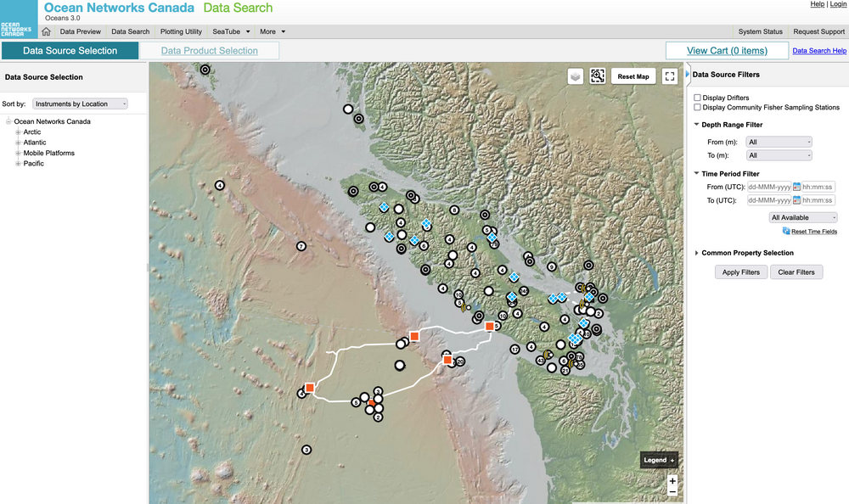Switch to Data Product Selection tab
Image resolution: width=849 pixels, height=504 pixels.
pyautogui.click(x=209, y=51)
